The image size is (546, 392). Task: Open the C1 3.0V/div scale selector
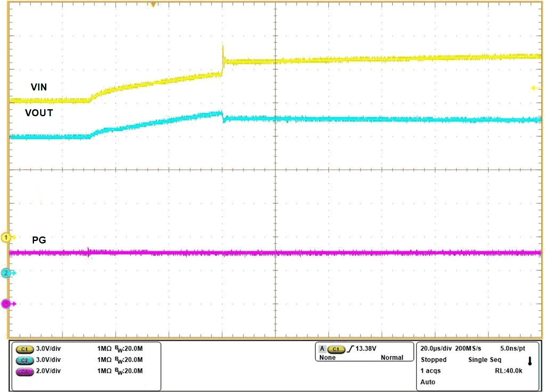pyautogui.click(x=49, y=349)
